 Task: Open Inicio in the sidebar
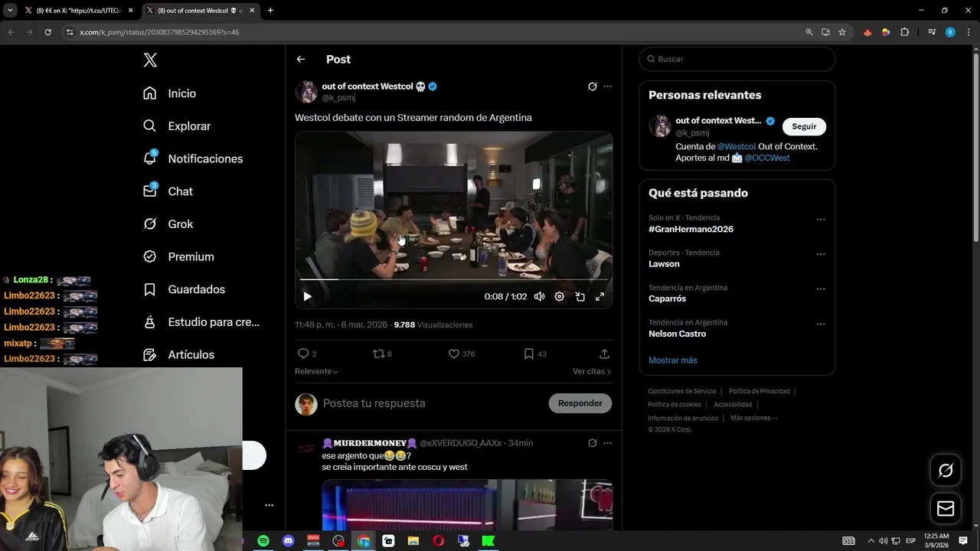click(x=170, y=93)
